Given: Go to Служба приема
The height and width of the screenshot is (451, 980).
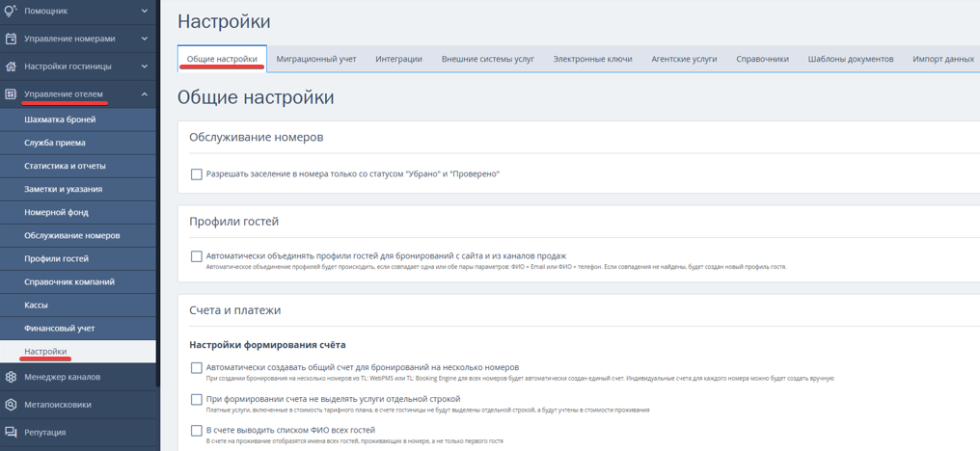Looking at the screenshot, I should (x=78, y=143).
